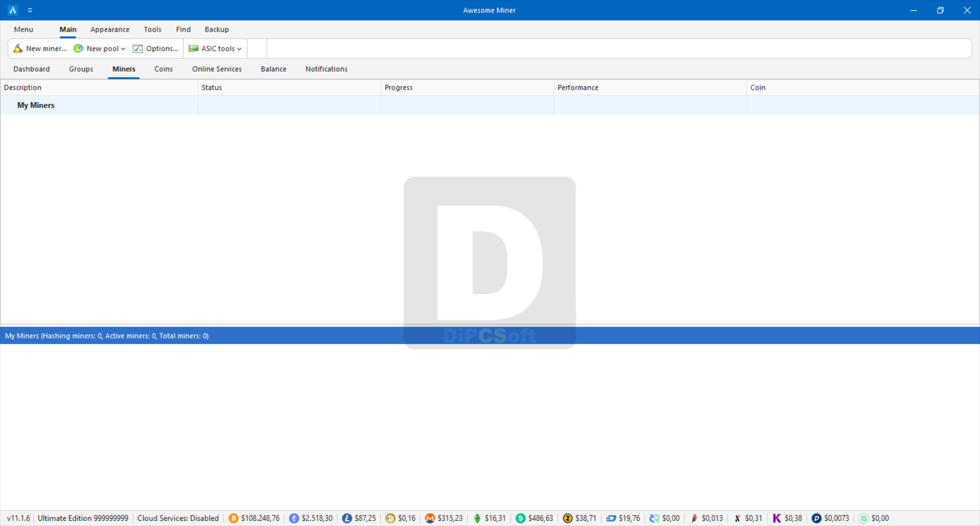Click New miner... toolbar button
Screen dimensions: 980x526
(40, 49)
